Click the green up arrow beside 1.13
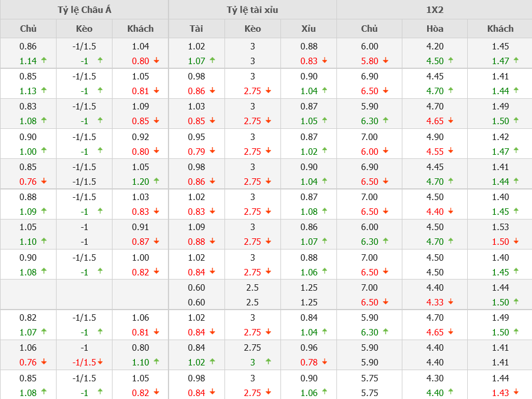The height and width of the screenshot is (399, 532). click(44, 91)
